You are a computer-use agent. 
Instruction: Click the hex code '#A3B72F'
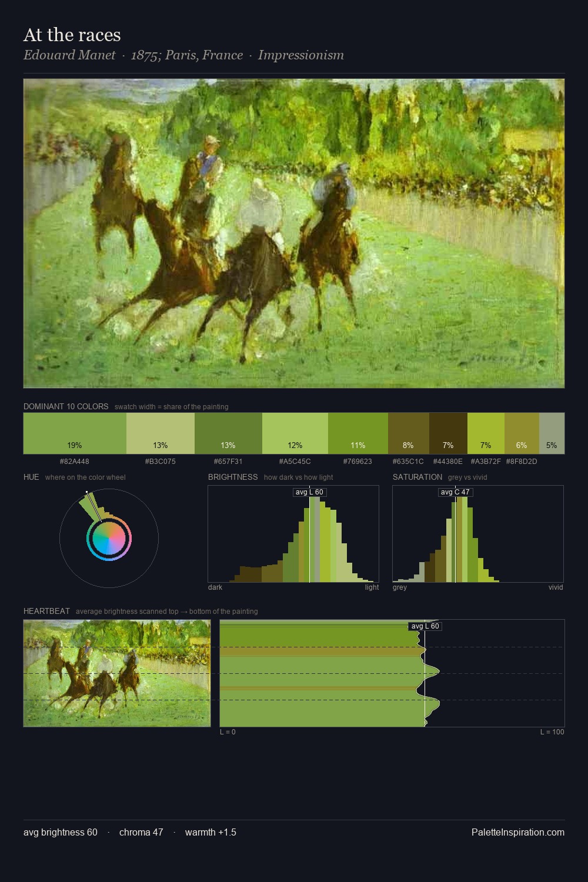tap(486, 462)
